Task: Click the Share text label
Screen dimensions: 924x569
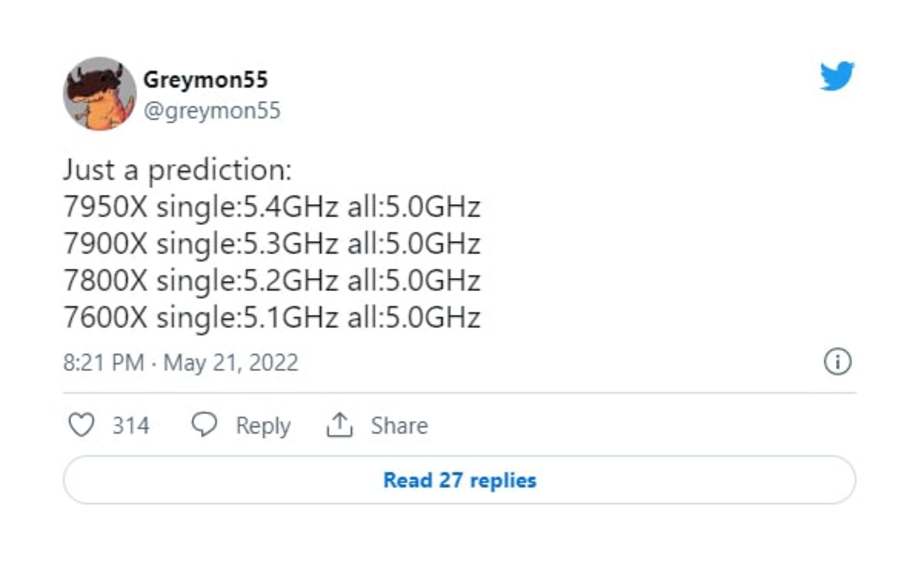Action: 399,426
